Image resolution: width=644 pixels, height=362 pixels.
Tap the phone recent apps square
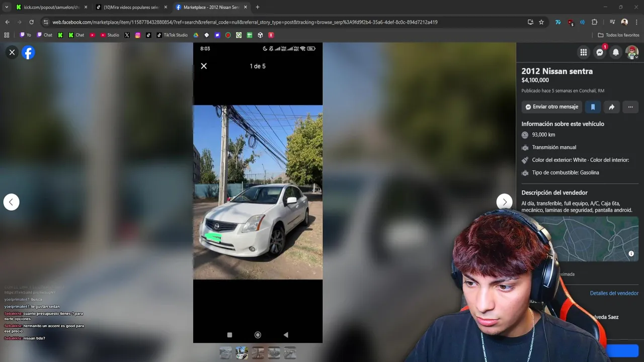tap(229, 335)
